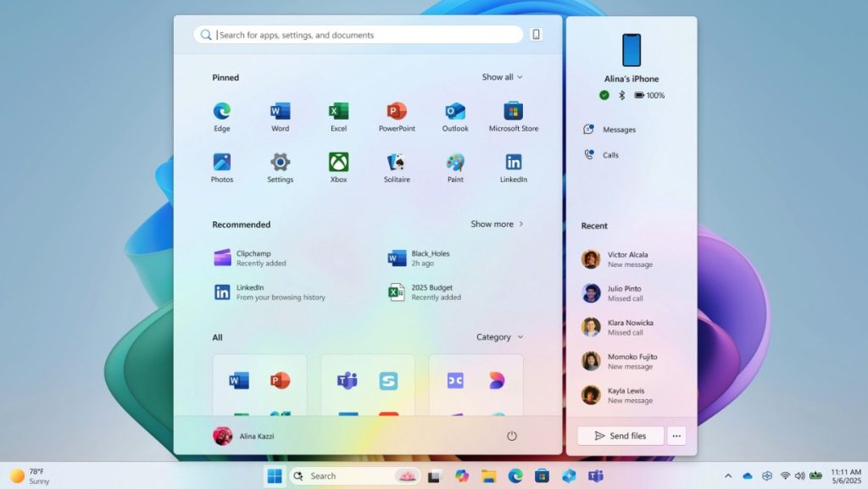This screenshot has height=489, width=868.
Task: Open the more options ellipsis button
Action: pyautogui.click(x=676, y=436)
